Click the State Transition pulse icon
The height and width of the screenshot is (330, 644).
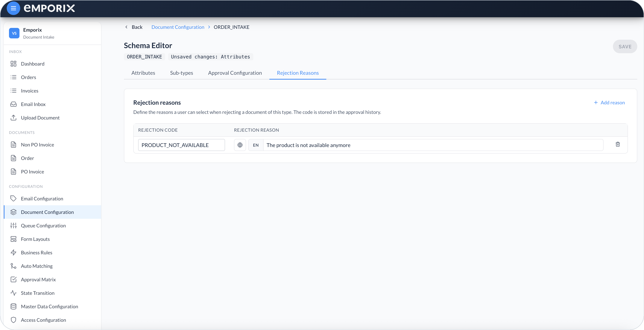coord(13,293)
